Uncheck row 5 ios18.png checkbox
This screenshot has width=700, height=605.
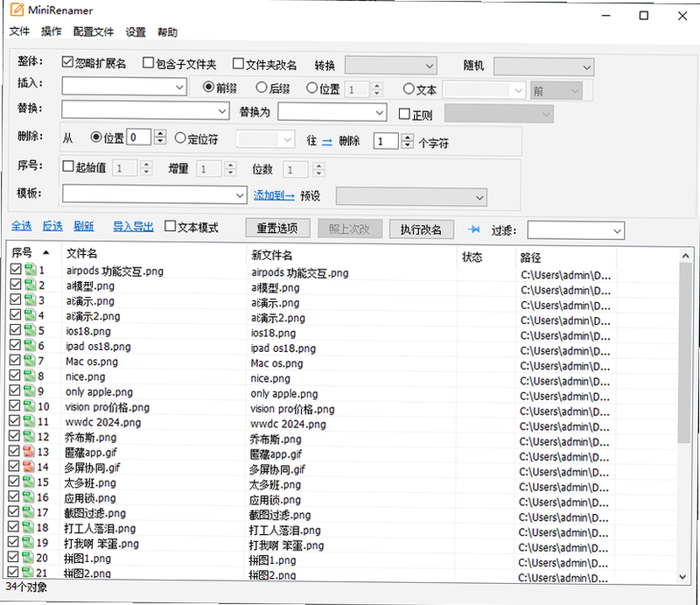coord(16,330)
